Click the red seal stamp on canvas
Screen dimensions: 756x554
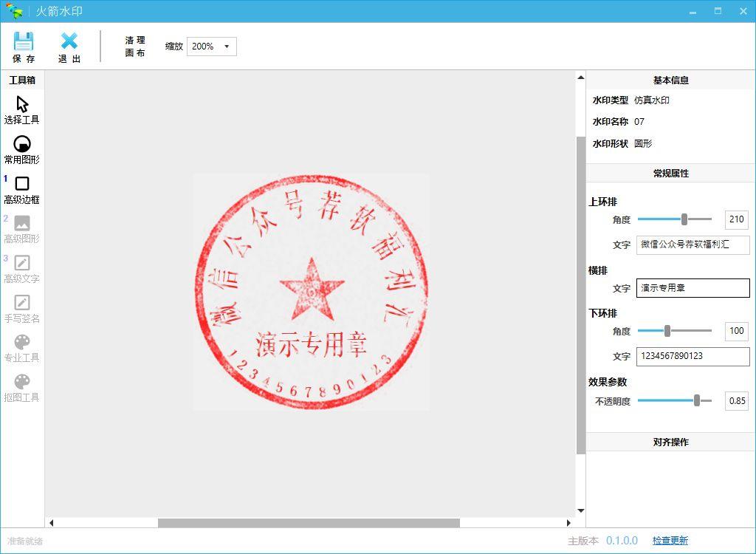[x=311, y=293]
